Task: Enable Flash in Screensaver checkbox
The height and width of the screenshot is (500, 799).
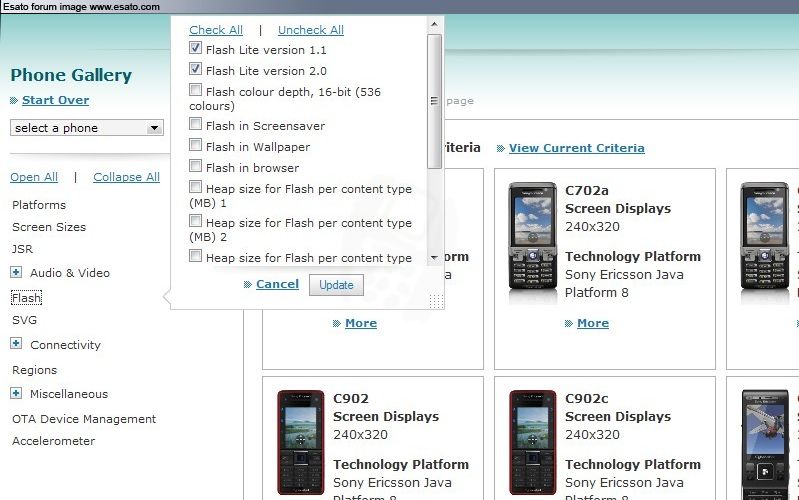Action: tap(195, 124)
